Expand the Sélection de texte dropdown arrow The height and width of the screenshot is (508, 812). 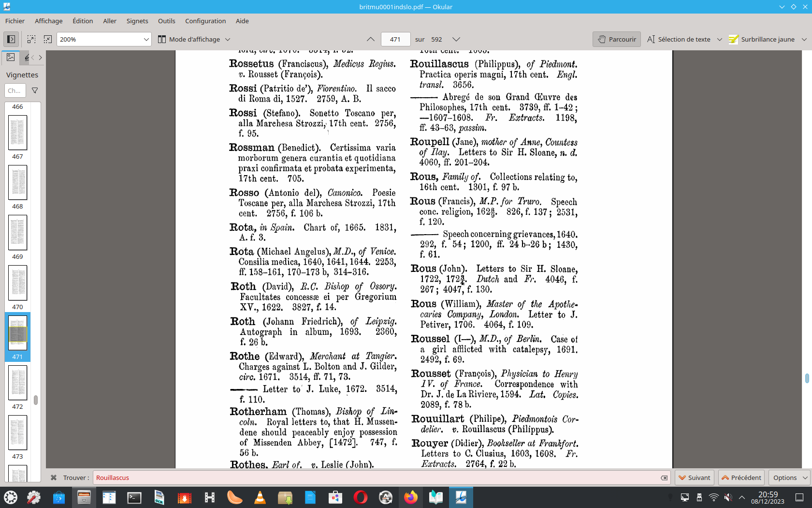(x=720, y=39)
